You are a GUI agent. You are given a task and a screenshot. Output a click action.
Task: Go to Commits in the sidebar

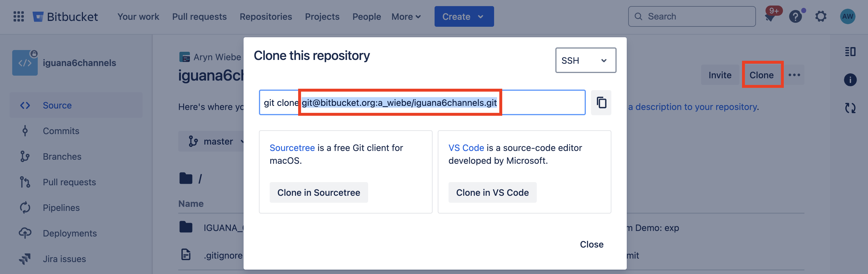(61, 131)
